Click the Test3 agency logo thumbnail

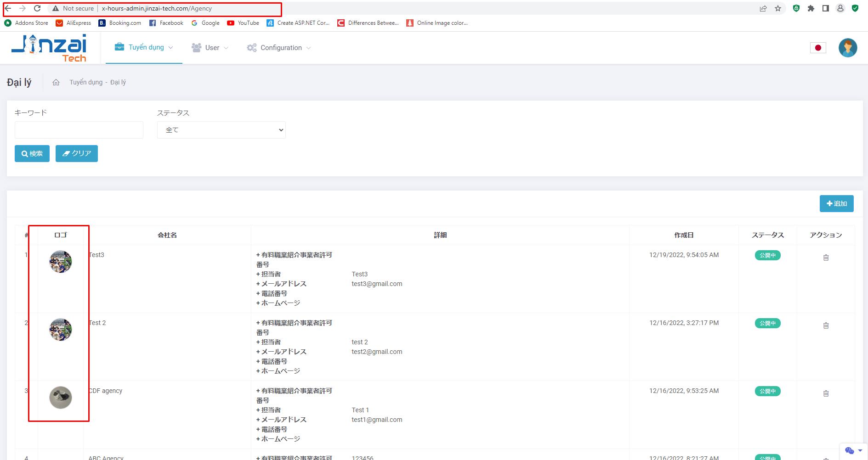tap(61, 262)
